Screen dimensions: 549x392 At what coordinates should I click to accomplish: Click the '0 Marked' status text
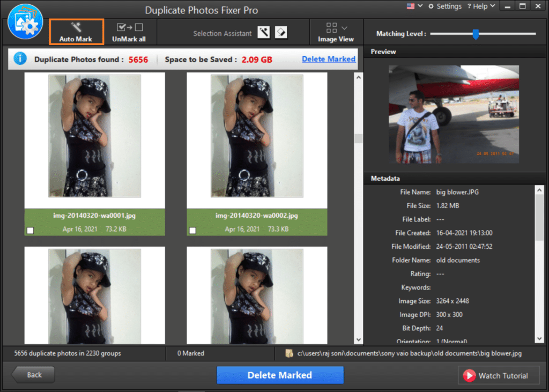click(x=191, y=353)
